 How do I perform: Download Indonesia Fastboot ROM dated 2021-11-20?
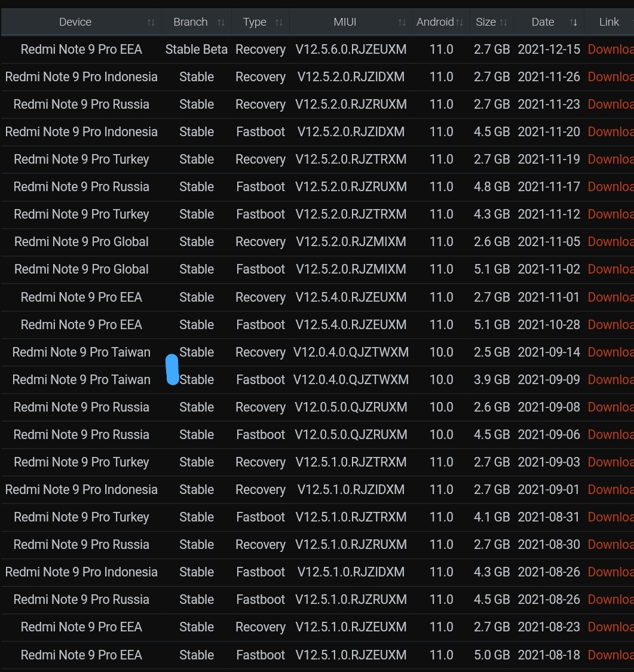pos(611,131)
